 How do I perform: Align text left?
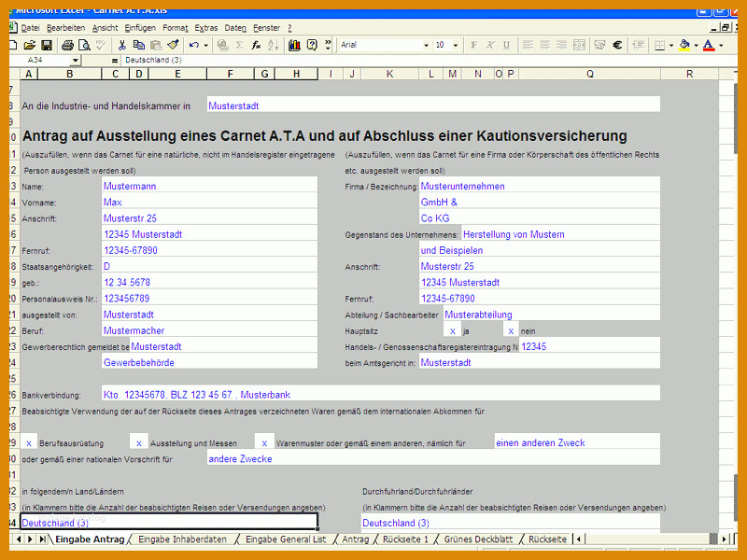pyautogui.click(x=528, y=45)
